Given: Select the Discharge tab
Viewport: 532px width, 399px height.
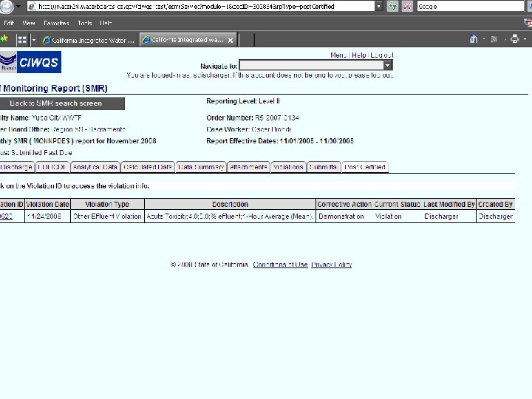Looking at the screenshot, I should (x=16, y=167).
